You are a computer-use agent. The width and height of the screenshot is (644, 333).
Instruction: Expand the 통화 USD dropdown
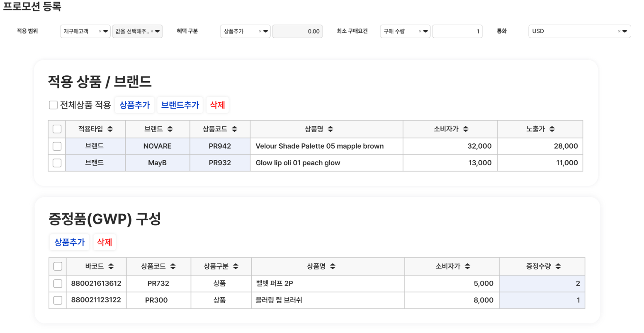[x=625, y=31]
